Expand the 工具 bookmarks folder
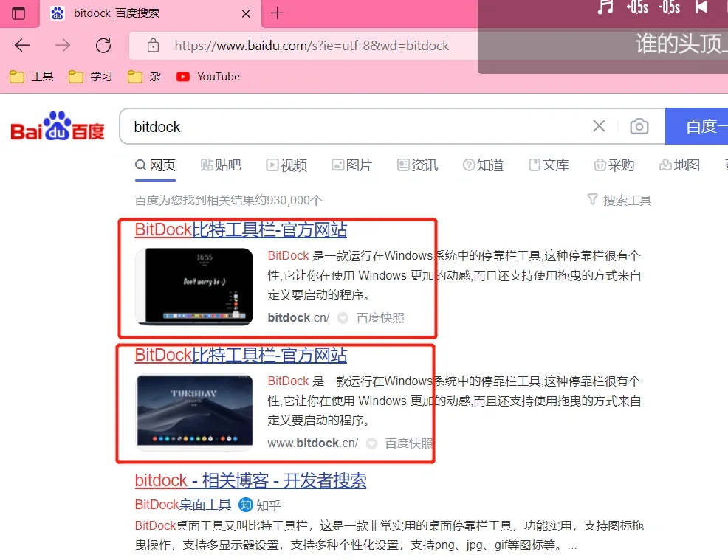 coord(31,76)
